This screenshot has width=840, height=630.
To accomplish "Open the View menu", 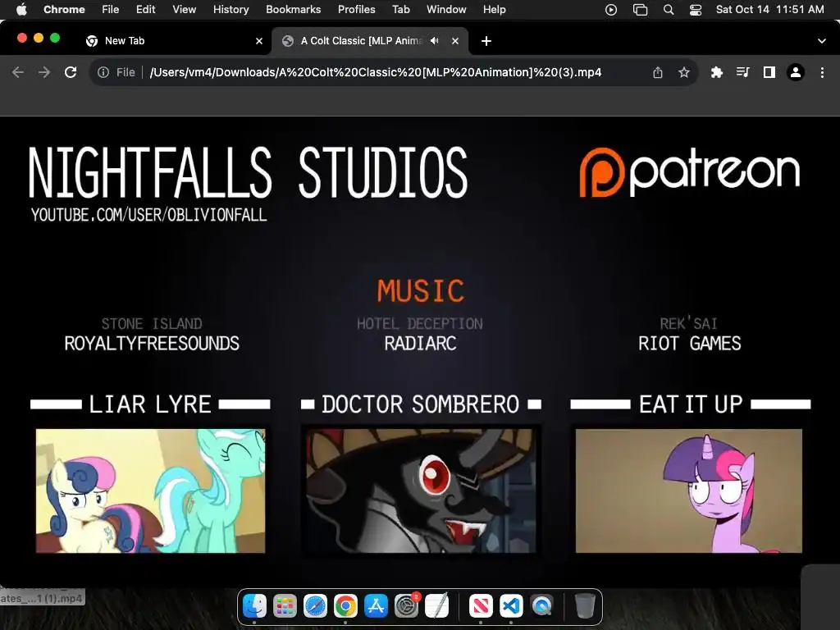I will pyautogui.click(x=184, y=10).
